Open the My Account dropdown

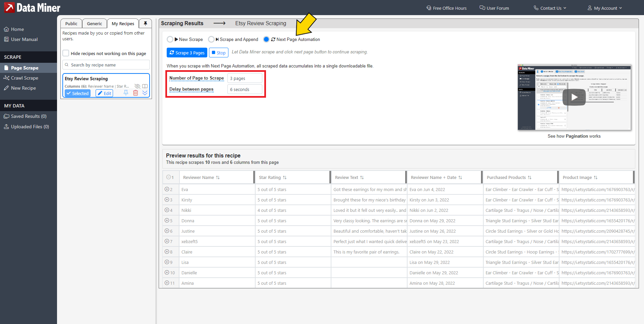coord(605,8)
